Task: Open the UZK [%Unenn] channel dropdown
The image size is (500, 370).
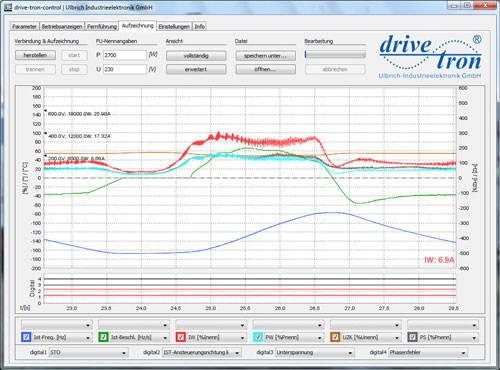Action: click(x=371, y=337)
